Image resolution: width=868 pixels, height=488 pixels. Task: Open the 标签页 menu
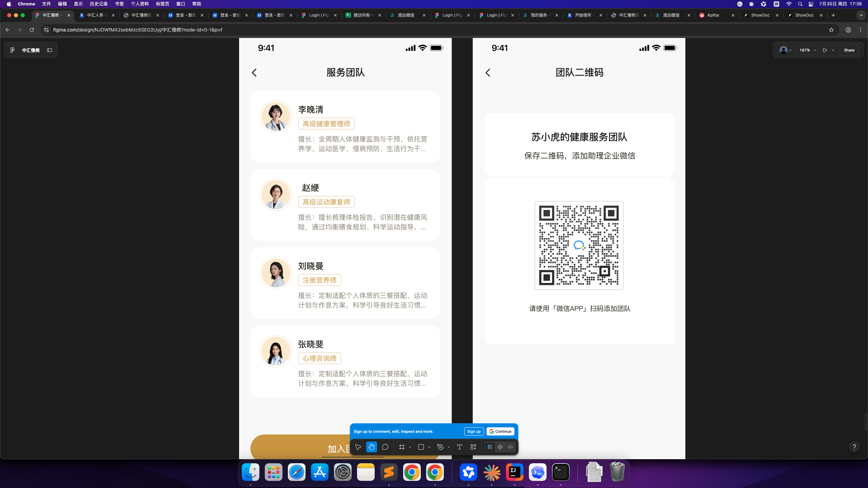pos(162,4)
